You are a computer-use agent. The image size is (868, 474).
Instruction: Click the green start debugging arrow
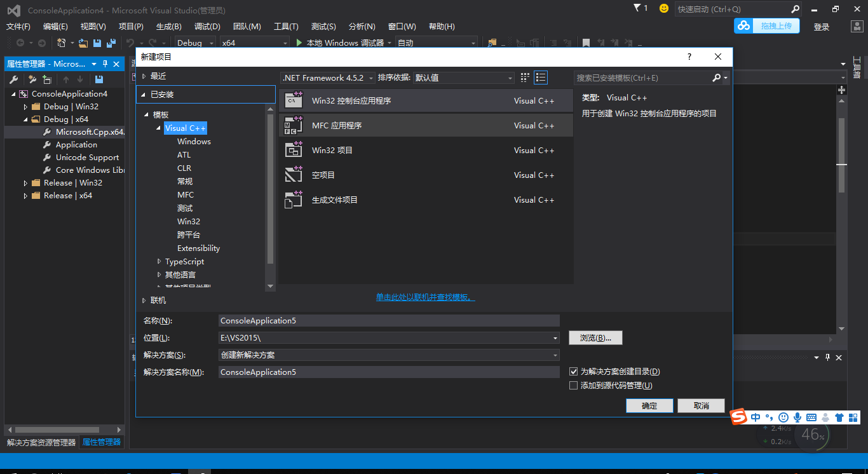(x=300, y=43)
